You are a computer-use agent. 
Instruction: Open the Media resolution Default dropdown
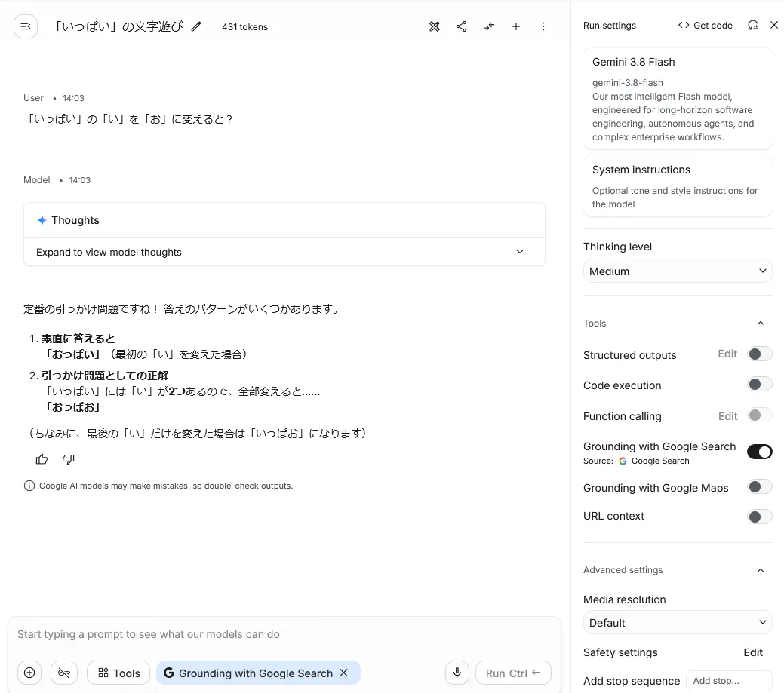[678, 623]
